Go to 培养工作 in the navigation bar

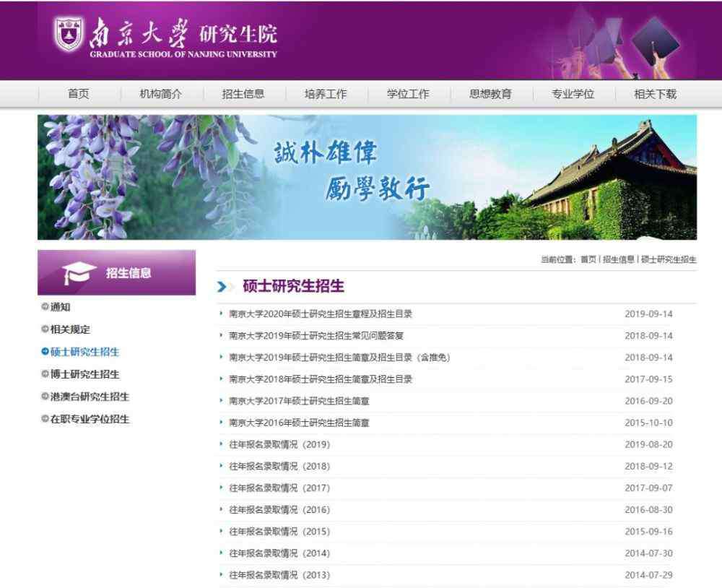326,94
